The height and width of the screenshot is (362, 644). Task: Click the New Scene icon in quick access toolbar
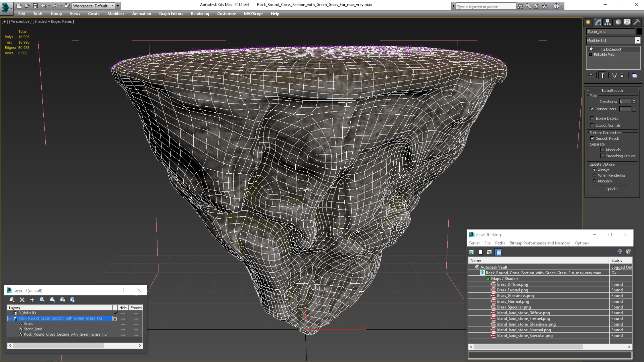tap(19, 6)
